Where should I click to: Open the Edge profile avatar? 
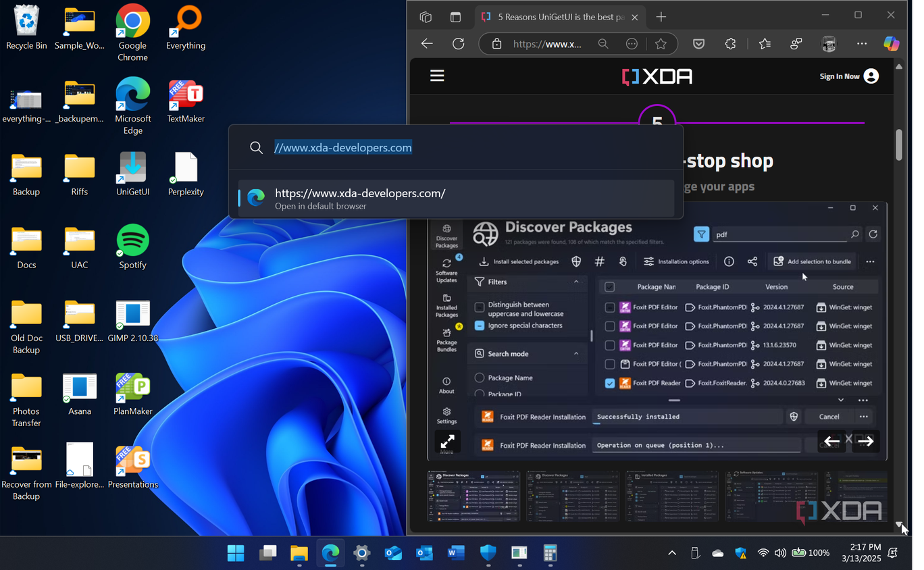[x=829, y=44]
